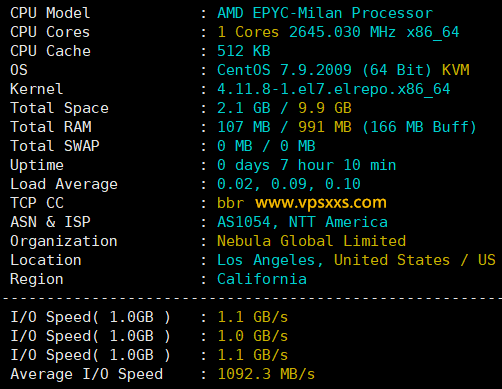Click the 2.1 GB / 9.9 GB space value

pyautogui.click(x=284, y=108)
